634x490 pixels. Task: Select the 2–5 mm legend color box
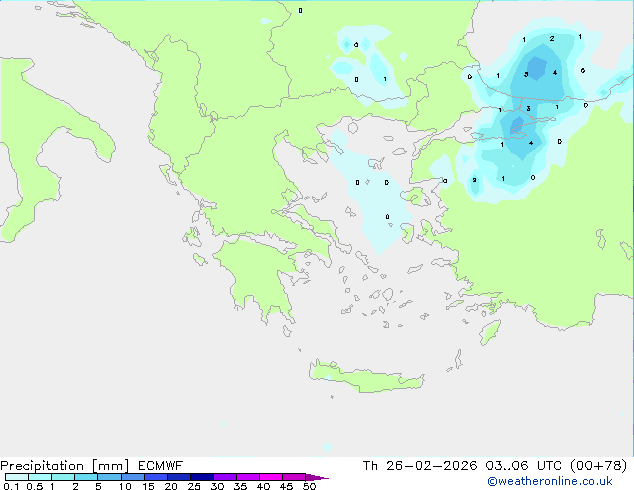click(x=86, y=477)
